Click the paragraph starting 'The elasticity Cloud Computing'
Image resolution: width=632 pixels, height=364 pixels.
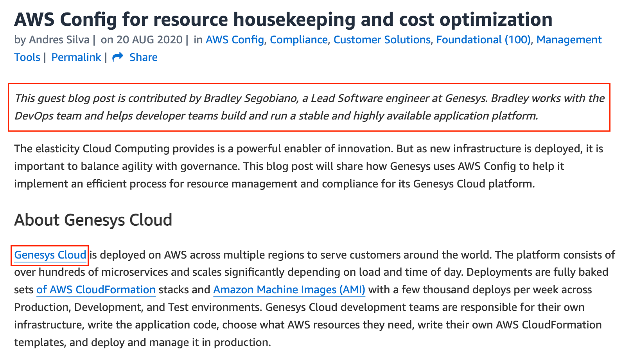309,166
